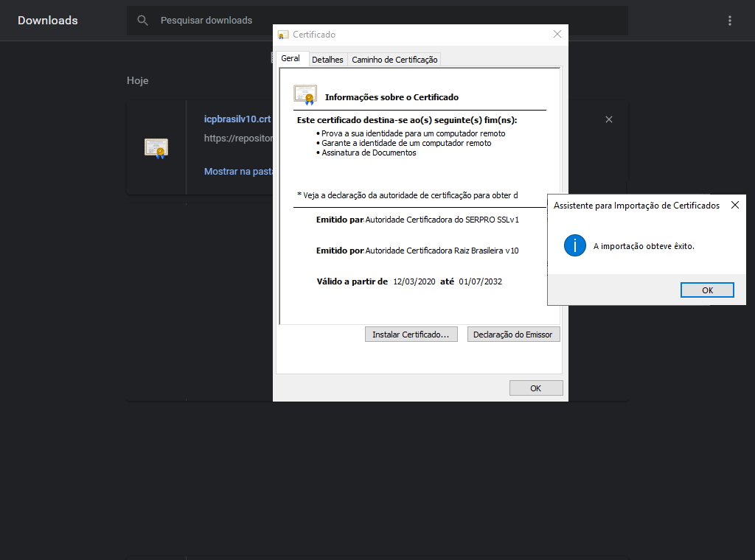Viewport: 755px width, 560px height.
Task: Remove icpbrasilv10.crt from the downloads list
Action: click(609, 119)
